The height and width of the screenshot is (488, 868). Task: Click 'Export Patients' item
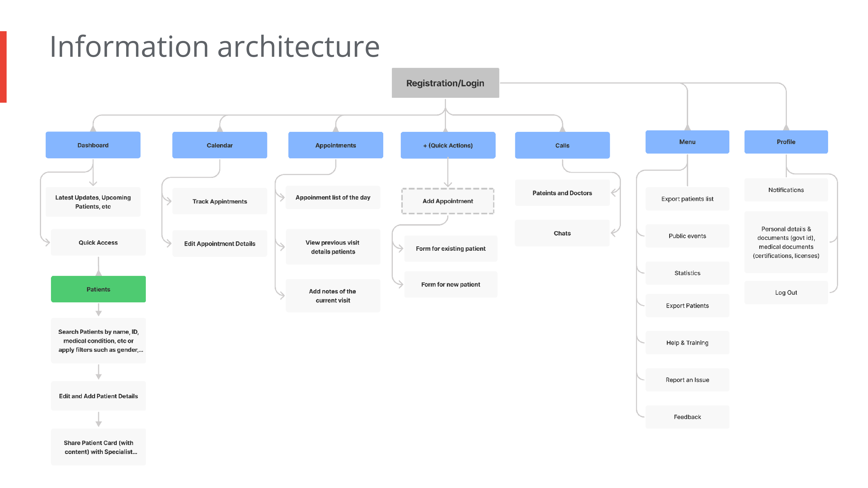(687, 305)
